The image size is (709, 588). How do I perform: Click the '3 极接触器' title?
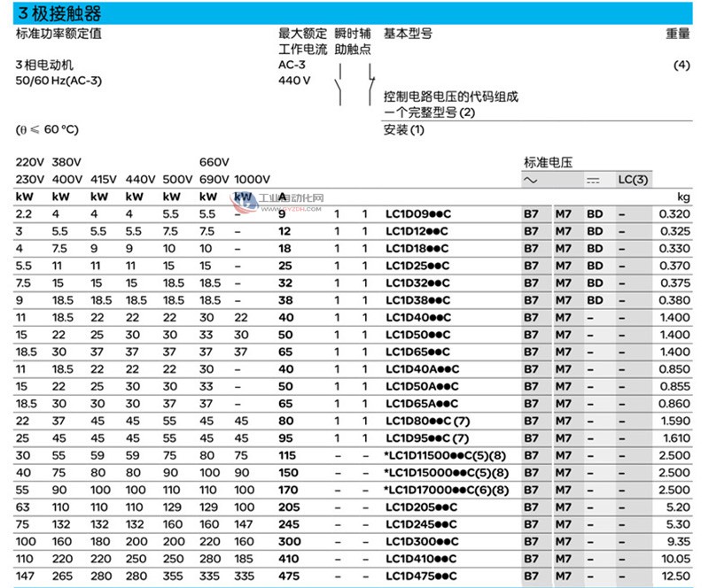coord(59,13)
